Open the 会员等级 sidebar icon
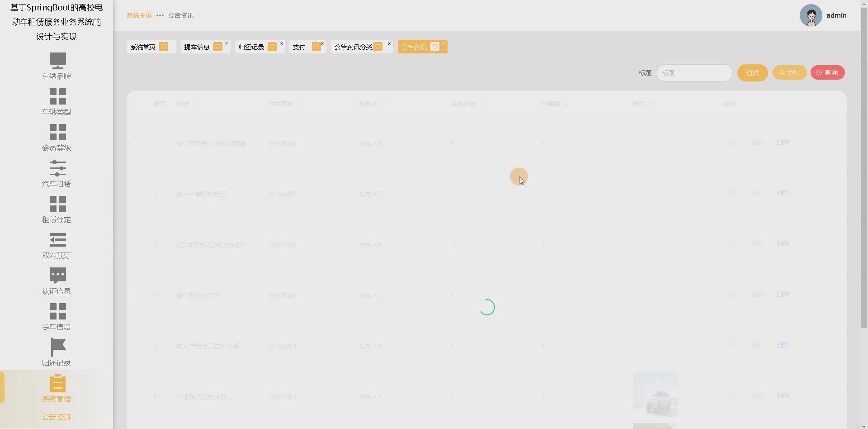Viewport: 868px width, 429px height. click(x=57, y=132)
